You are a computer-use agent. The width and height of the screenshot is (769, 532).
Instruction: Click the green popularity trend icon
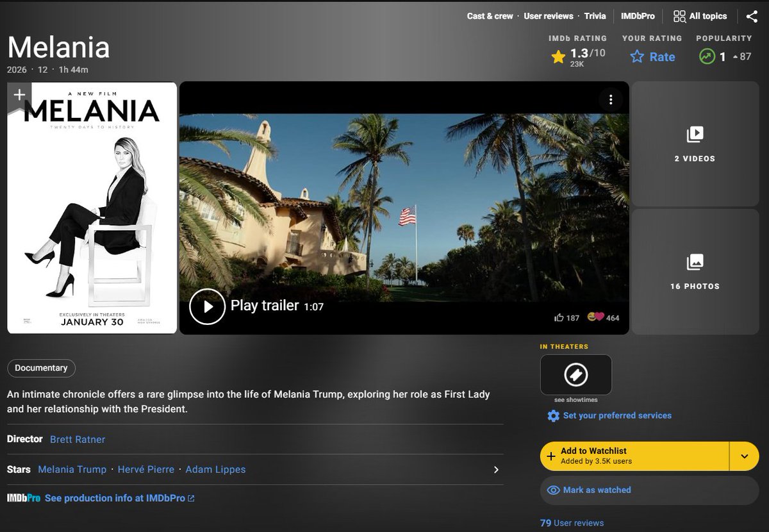pos(706,56)
